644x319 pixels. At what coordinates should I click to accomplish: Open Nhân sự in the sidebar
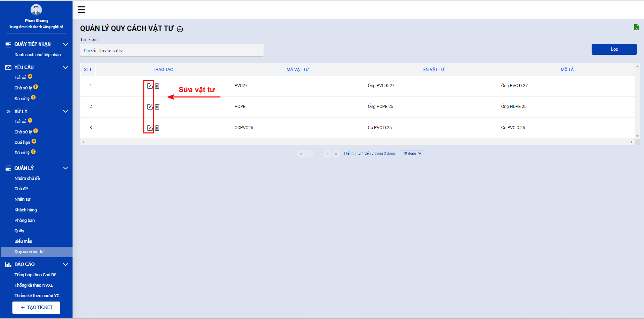pyautogui.click(x=22, y=199)
